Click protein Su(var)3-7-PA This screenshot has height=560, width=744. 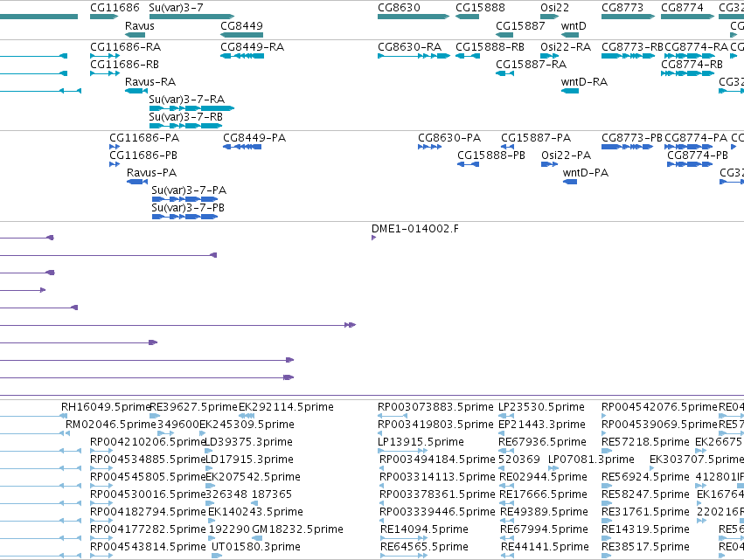(189, 190)
